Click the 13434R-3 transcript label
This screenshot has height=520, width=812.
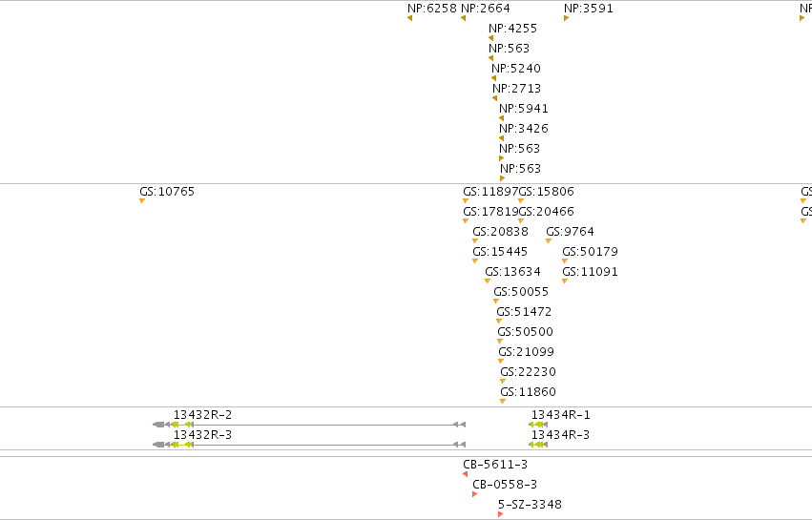coord(560,435)
